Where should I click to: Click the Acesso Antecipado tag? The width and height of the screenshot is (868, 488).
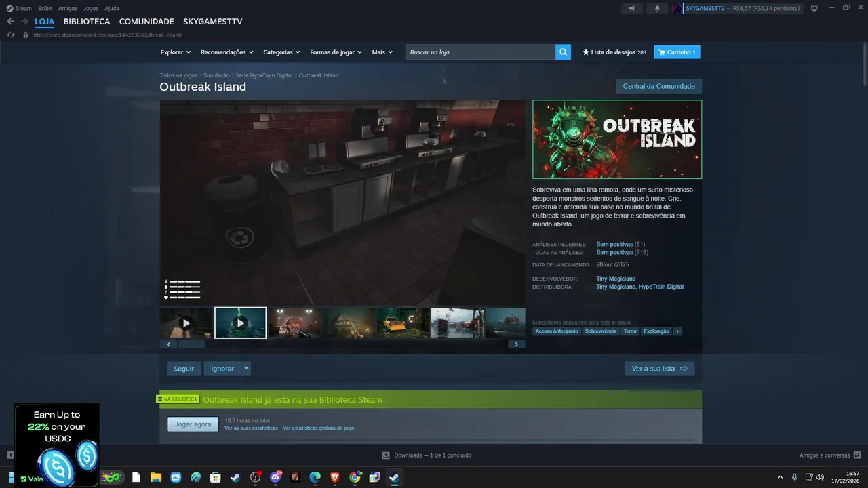point(557,331)
